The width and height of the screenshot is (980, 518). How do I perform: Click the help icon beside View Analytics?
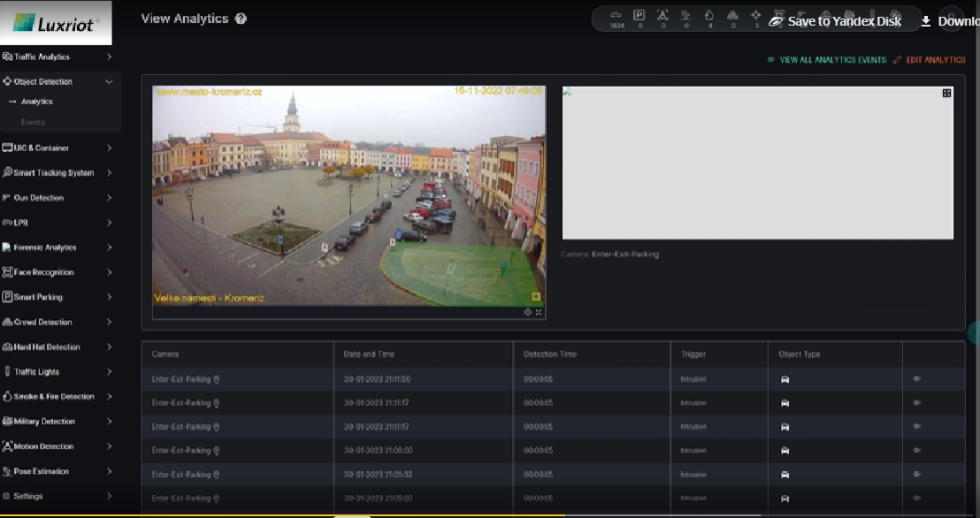[241, 19]
